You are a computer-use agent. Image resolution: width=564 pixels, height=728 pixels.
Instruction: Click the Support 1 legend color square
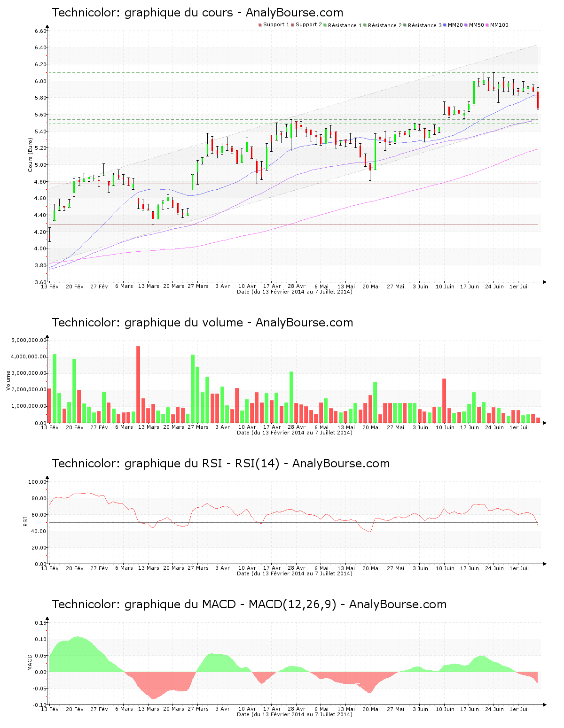pos(260,25)
